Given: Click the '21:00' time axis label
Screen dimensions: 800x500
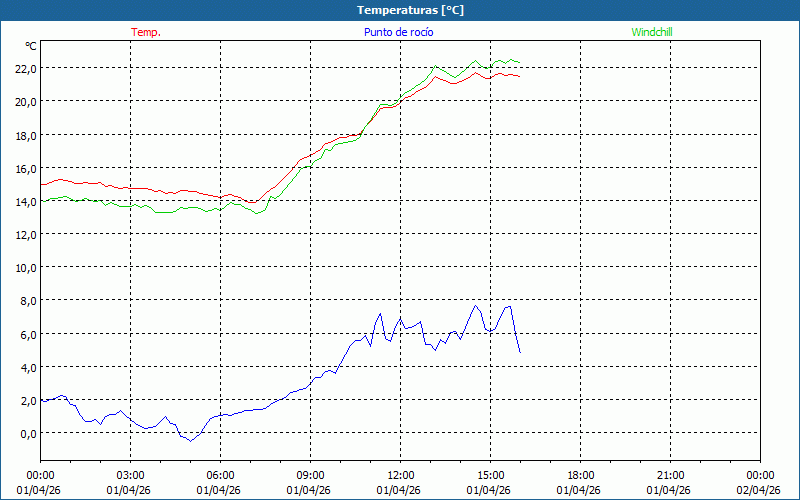Looking at the screenshot, I should pos(670,476).
